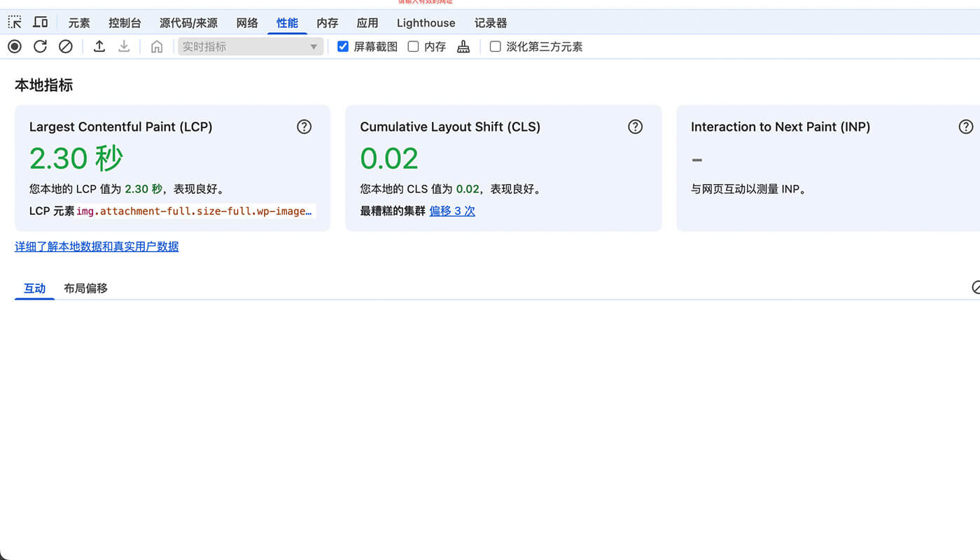The width and height of the screenshot is (980, 560).
Task: Click the Largest Contentful Paint (LCP) title
Action: (121, 127)
